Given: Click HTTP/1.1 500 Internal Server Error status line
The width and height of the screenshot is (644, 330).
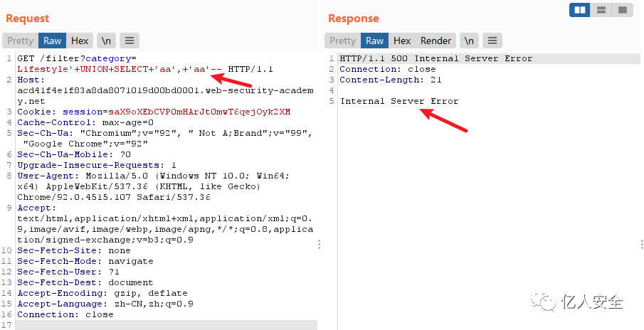Looking at the screenshot, I should point(436,58).
